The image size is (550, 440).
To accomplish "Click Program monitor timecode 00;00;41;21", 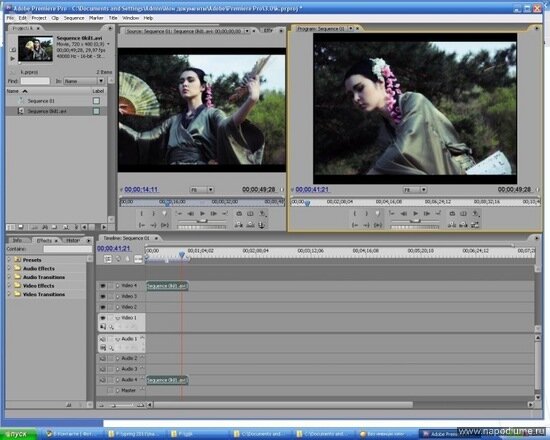I will click(312, 190).
